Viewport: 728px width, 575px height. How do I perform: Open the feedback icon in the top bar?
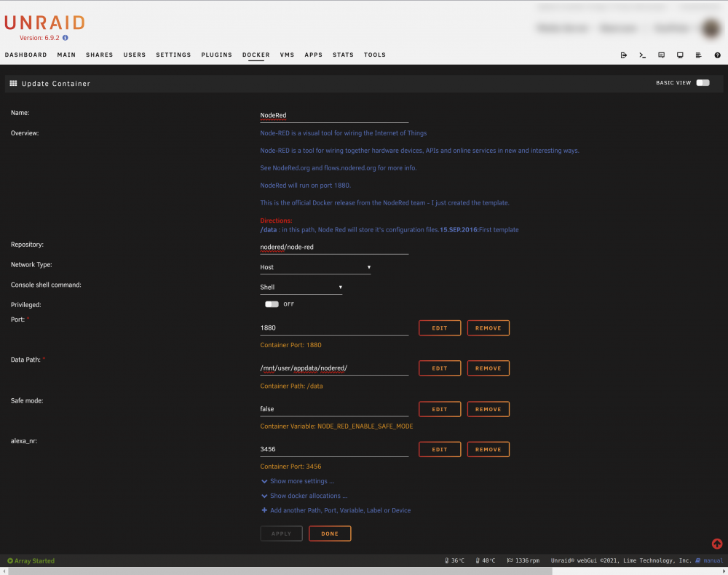click(661, 55)
